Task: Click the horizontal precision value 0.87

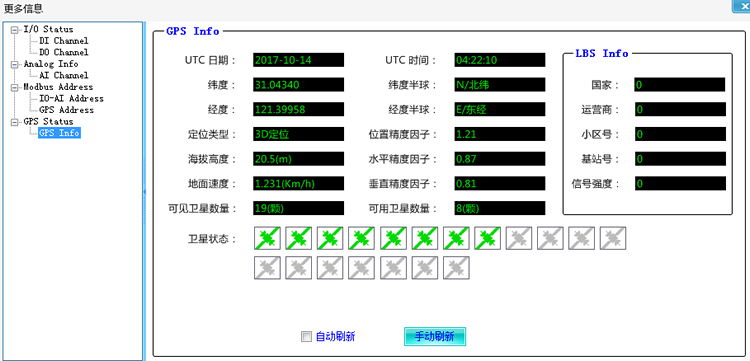Action: pos(500,159)
